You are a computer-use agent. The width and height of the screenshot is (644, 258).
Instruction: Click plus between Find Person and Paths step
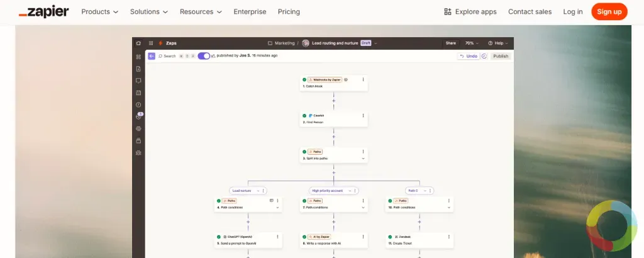point(333,137)
